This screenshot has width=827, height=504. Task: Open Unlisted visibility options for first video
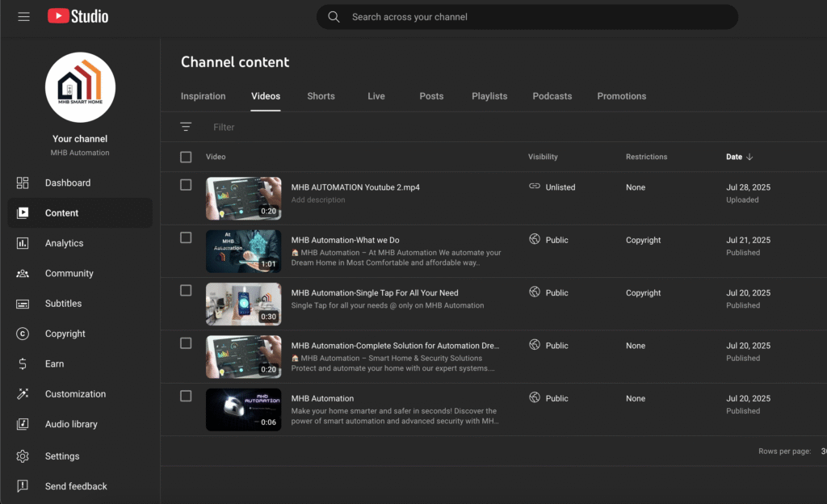(x=552, y=187)
